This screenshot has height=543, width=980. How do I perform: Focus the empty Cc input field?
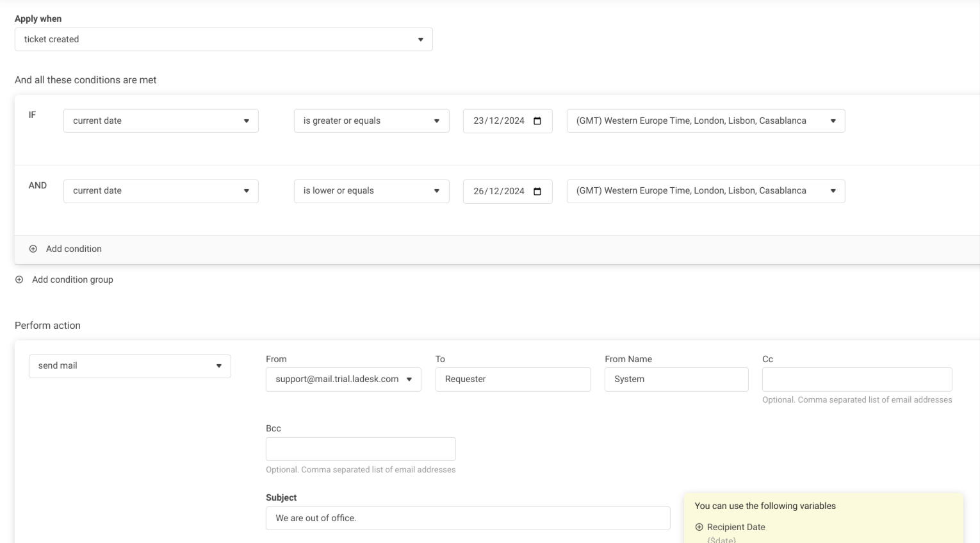click(x=856, y=380)
